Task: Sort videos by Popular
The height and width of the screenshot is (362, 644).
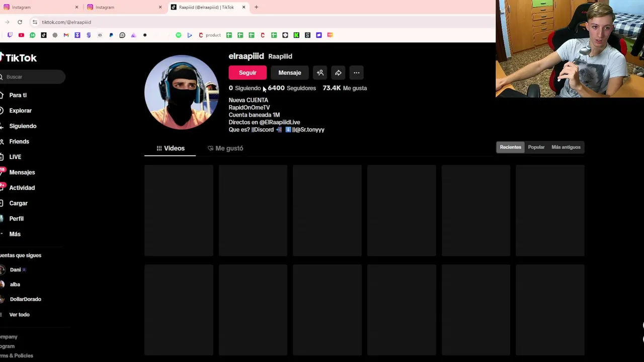Action: [536, 147]
